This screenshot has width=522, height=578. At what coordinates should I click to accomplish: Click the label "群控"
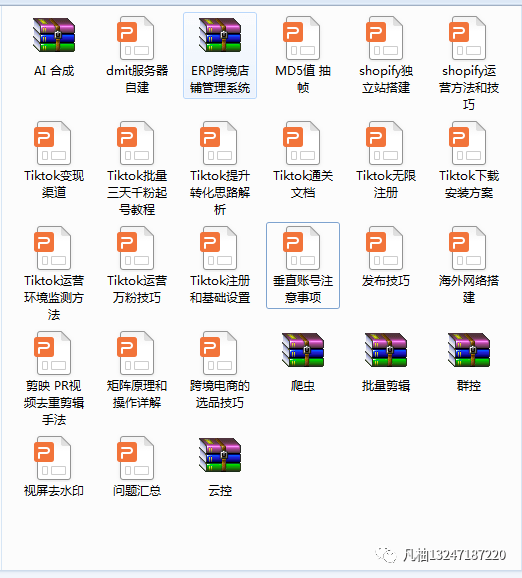click(469, 386)
